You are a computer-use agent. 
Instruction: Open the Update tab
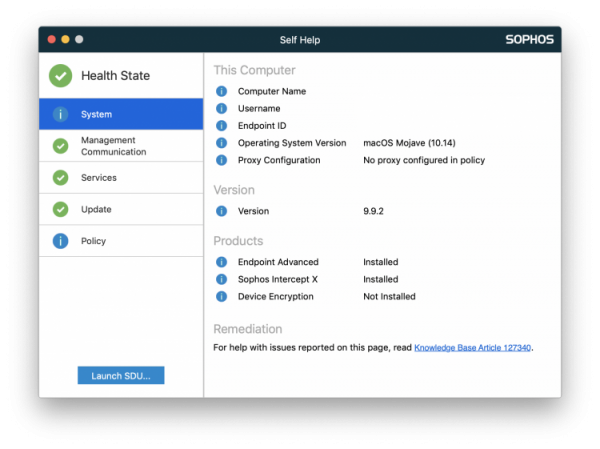pos(121,209)
